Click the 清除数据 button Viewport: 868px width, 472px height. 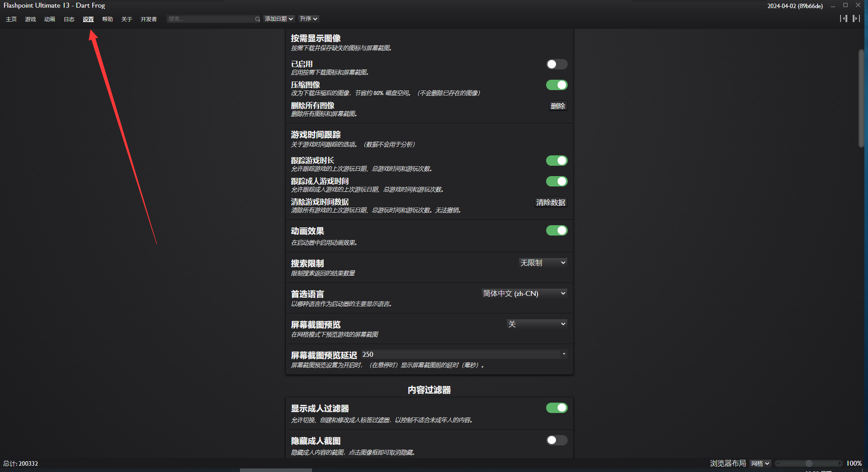point(551,202)
